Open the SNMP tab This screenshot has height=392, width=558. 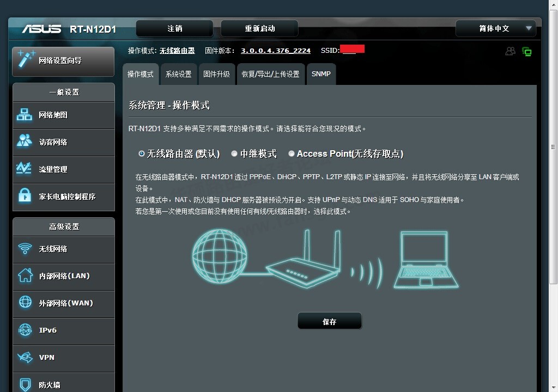pos(321,74)
